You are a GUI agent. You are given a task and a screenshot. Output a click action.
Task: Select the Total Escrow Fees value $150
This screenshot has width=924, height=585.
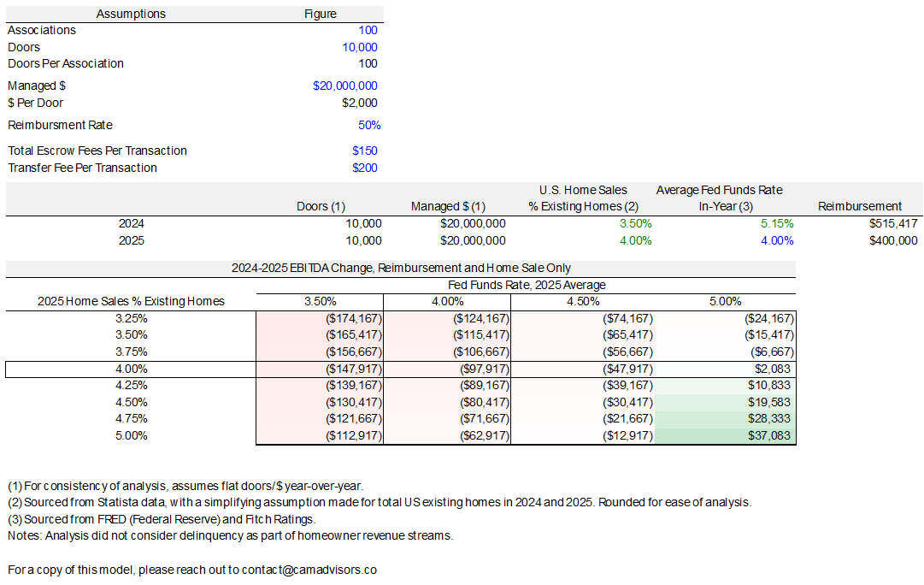[x=365, y=151]
